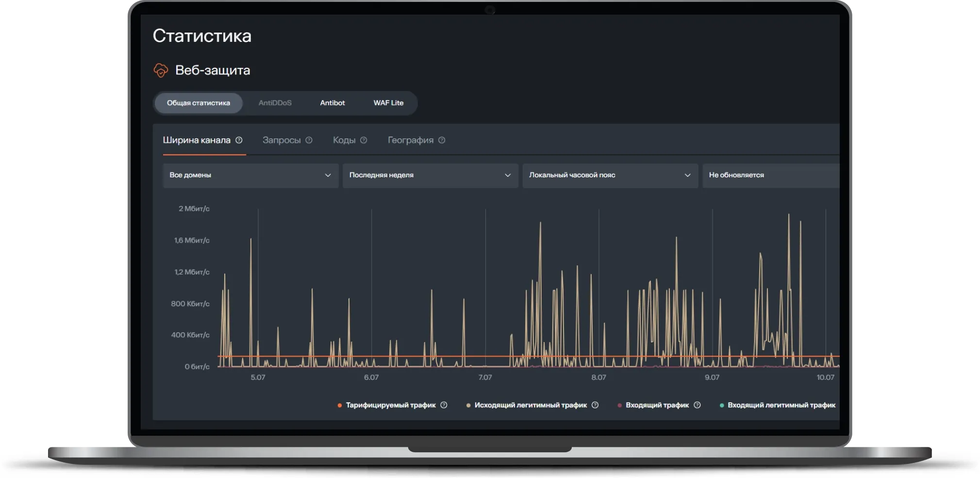Open the AntiDDoS section

(275, 103)
